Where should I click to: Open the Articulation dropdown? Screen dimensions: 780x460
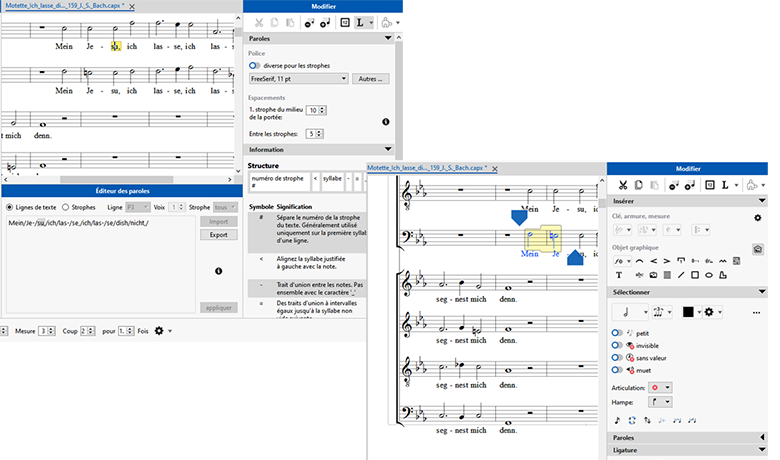(661, 387)
